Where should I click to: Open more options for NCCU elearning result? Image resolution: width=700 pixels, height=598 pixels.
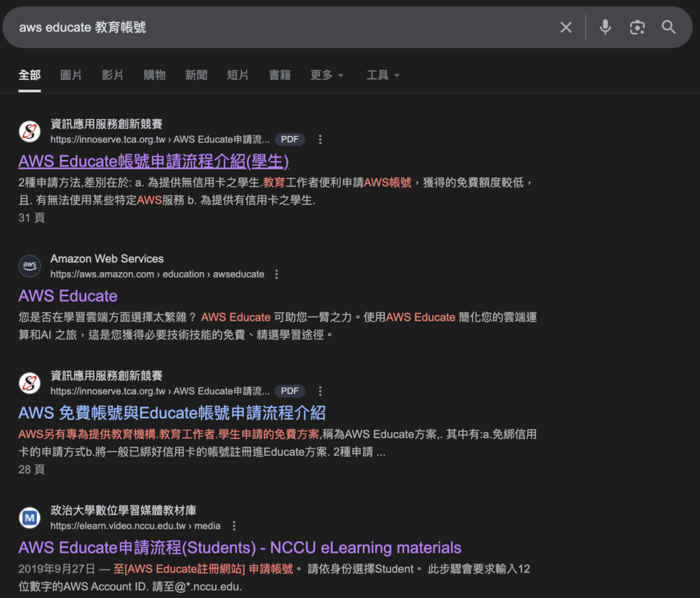[x=234, y=526]
